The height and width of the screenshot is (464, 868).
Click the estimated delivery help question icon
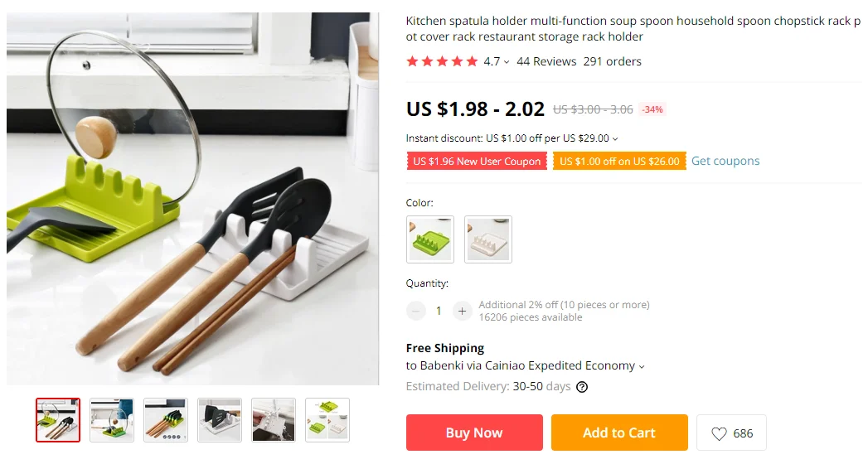pos(582,387)
